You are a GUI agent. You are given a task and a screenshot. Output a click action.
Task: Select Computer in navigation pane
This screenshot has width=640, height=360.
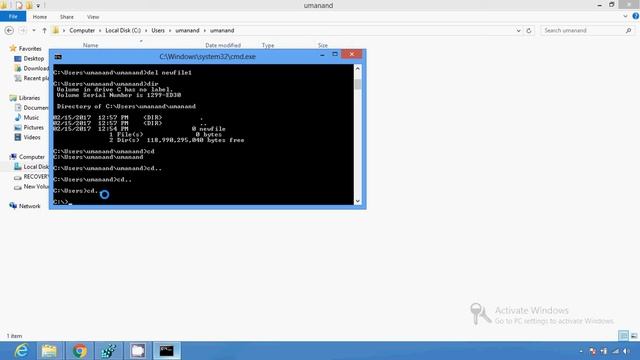[x=31, y=157]
